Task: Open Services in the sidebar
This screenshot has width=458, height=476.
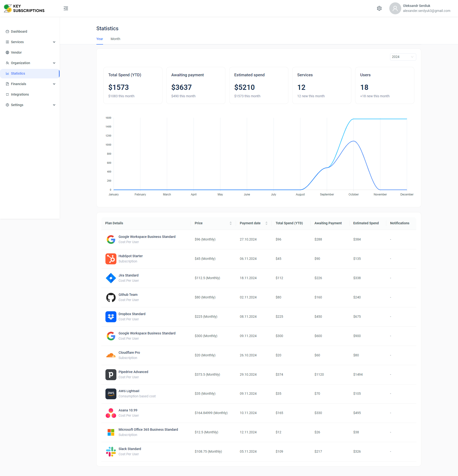Action: tap(30, 42)
